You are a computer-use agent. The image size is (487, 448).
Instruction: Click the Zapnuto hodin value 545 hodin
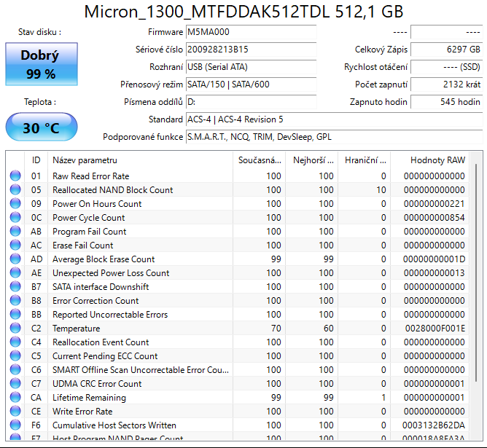[446, 102]
